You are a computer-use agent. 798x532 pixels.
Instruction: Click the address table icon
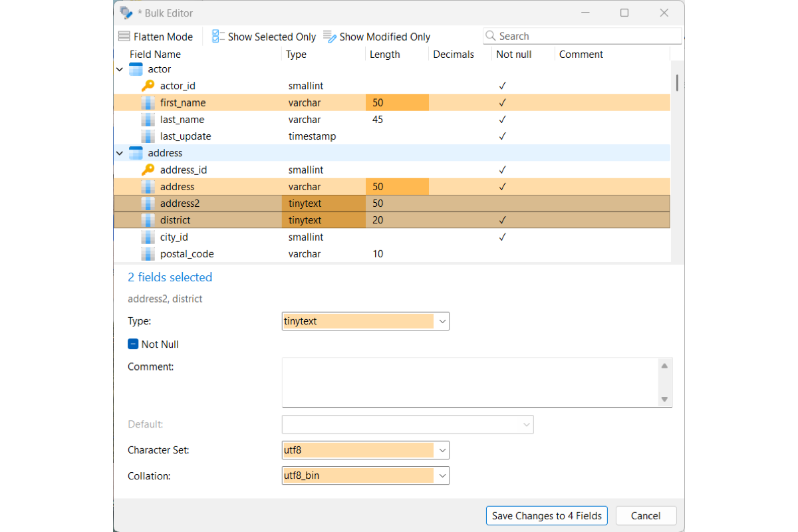pyautogui.click(x=136, y=153)
